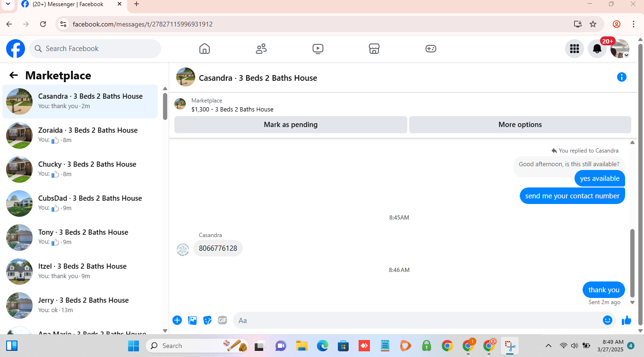
Task: Open CubsDad · 3 Beds 2 Baths House chat
Action: (80, 204)
